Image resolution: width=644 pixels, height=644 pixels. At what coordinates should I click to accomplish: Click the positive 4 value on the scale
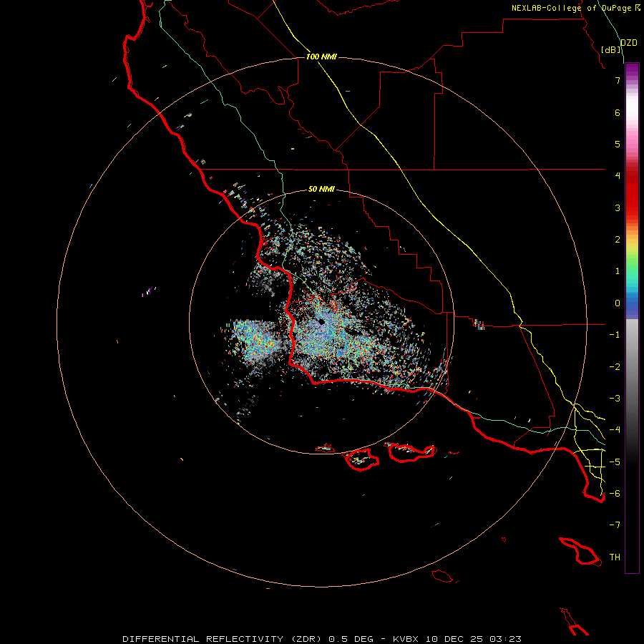tap(618, 176)
